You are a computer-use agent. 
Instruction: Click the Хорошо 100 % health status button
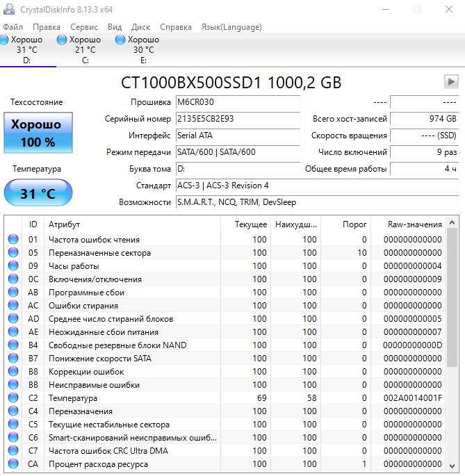38,133
